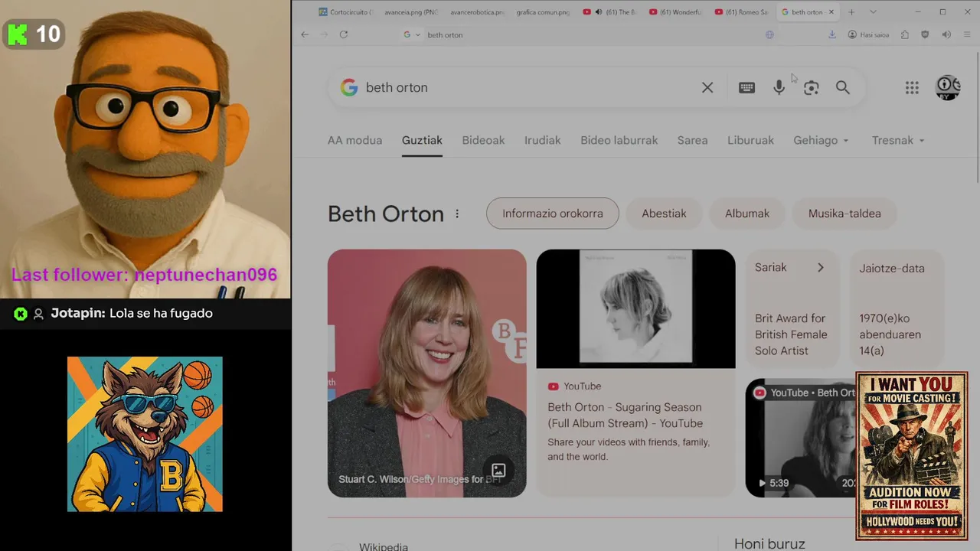The height and width of the screenshot is (551, 980).
Task: Start voice search with microphone icon
Action: pyautogui.click(x=779, y=88)
